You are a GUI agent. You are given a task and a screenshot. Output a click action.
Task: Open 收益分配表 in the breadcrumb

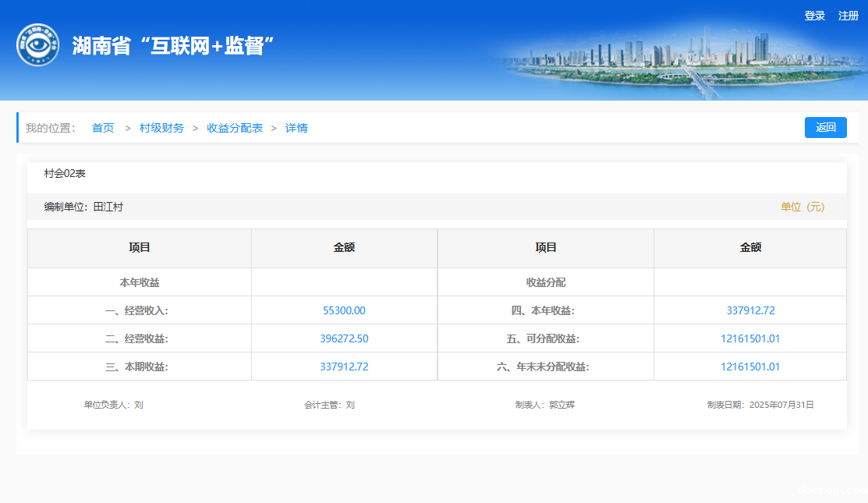pyautogui.click(x=235, y=128)
